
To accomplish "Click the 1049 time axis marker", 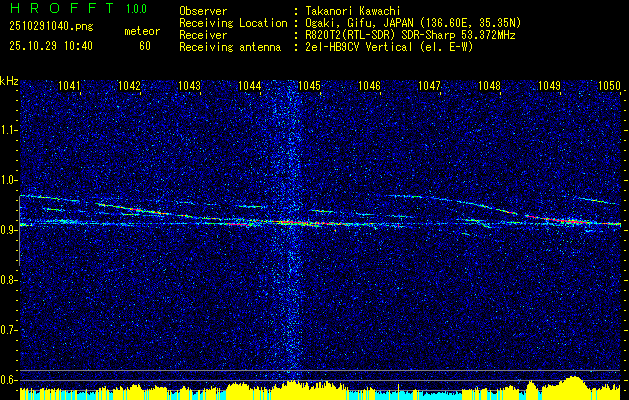I will click(550, 85).
